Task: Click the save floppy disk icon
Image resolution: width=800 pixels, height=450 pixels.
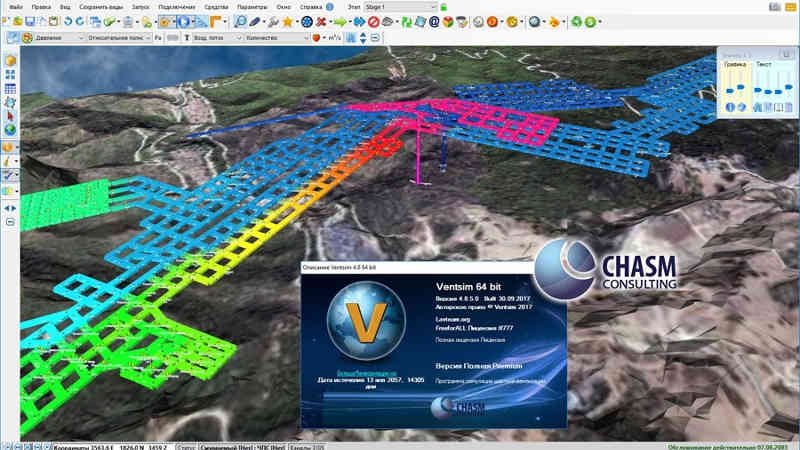Action: [30, 21]
